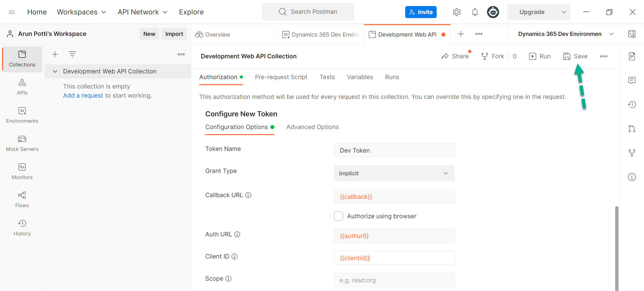Switch to Runs tab

pyautogui.click(x=392, y=77)
